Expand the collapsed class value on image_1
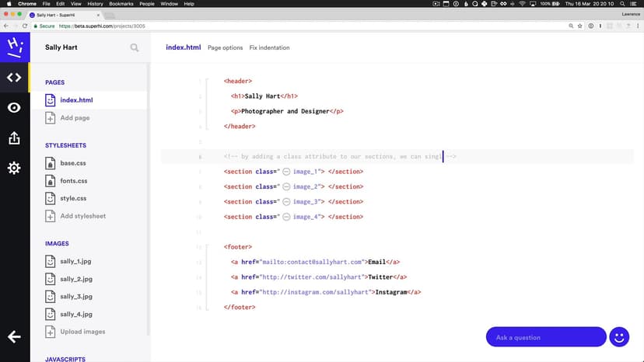 [286, 172]
